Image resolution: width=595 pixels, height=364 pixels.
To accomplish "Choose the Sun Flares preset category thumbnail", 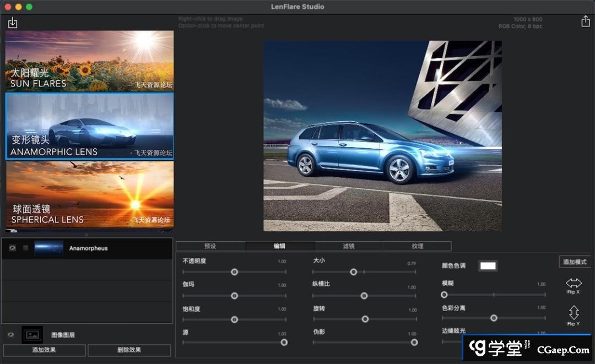I will (x=89, y=61).
